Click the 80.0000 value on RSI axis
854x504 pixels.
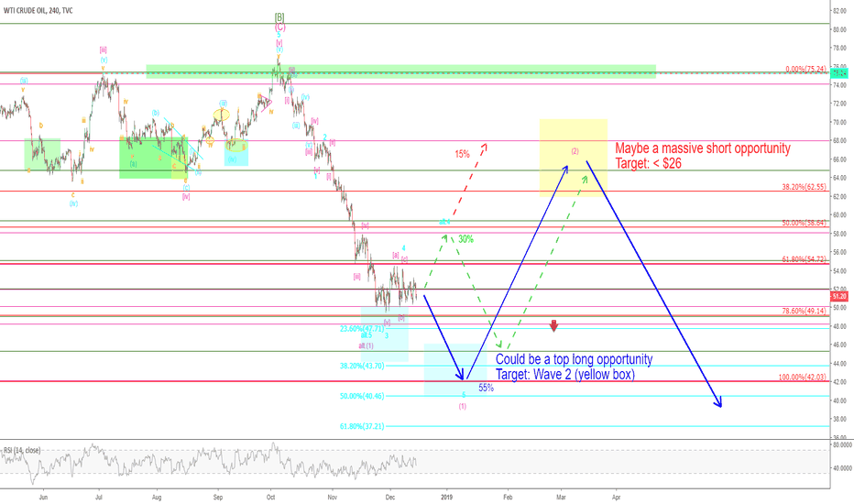(842, 444)
